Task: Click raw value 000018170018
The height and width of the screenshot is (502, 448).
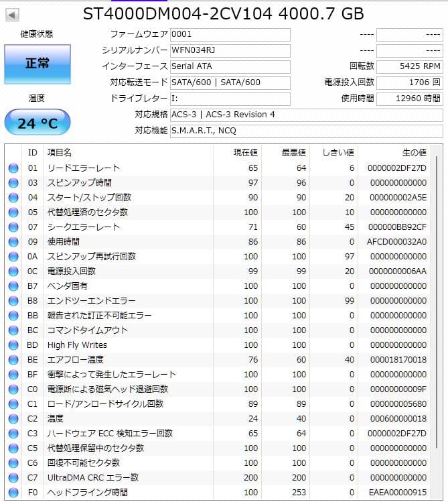Action: pyautogui.click(x=398, y=360)
